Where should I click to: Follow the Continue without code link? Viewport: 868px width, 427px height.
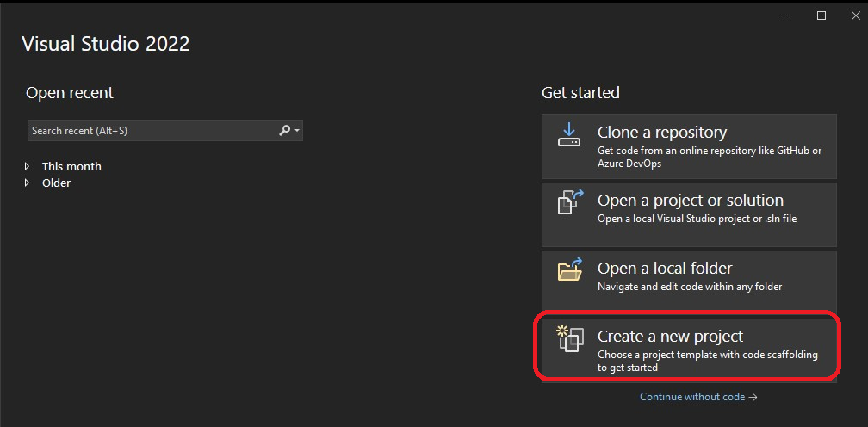click(x=698, y=397)
